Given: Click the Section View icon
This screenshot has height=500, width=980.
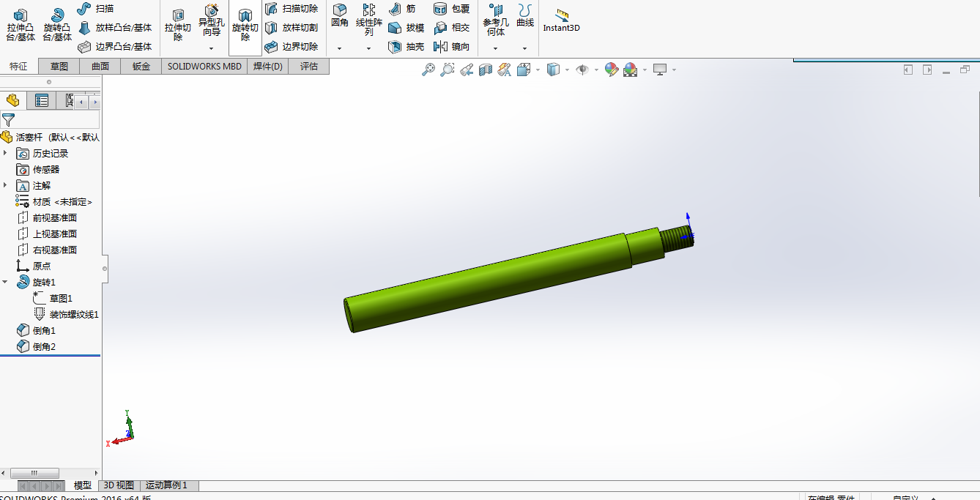Looking at the screenshot, I should (x=485, y=70).
